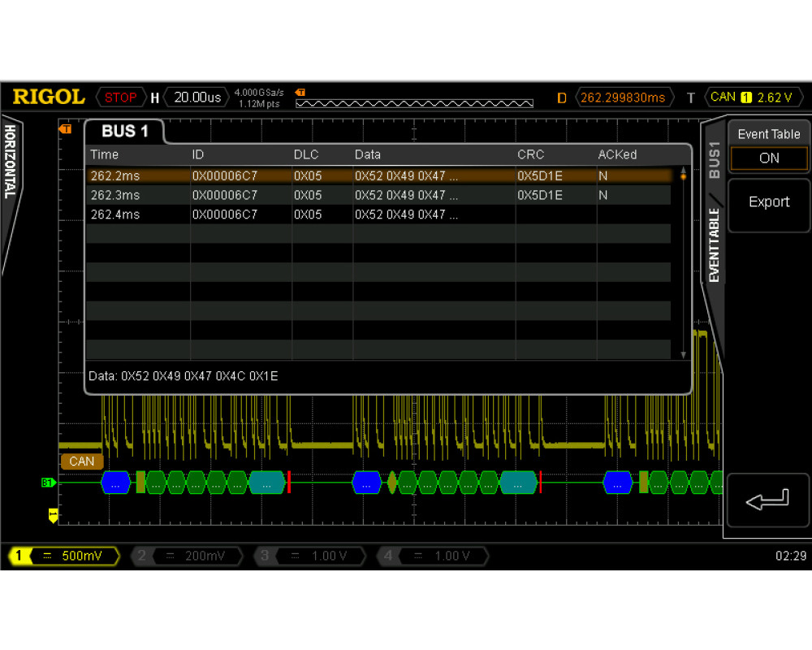The height and width of the screenshot is (650, 812).
Task: Click the waveform memory overview bar
Action: [x=414, y=103]
